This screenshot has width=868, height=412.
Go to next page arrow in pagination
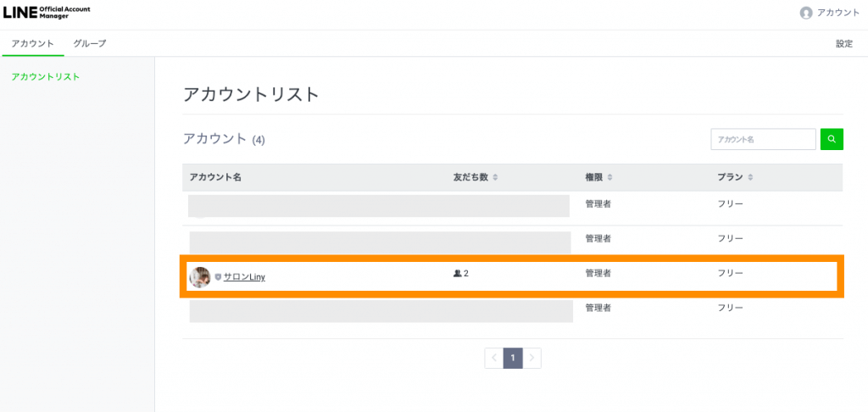[x=532, y=359]
